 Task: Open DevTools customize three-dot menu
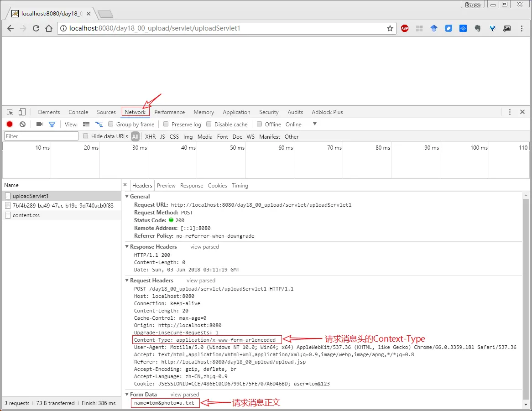tap(510, 112)
